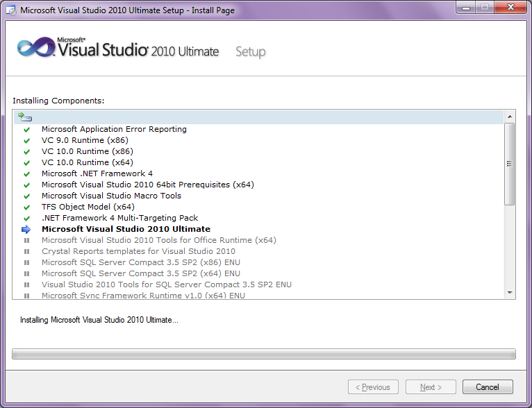Click the Previous button
Viewport: 532px width, 408px height.
coord(373,387)
